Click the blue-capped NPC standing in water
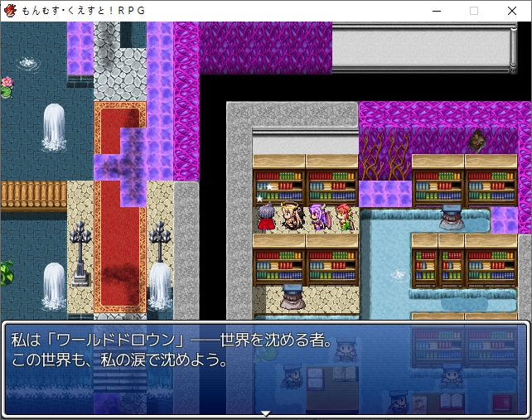Screen dimensions: 532x420 pyautogui.click(x=452, y=218)
